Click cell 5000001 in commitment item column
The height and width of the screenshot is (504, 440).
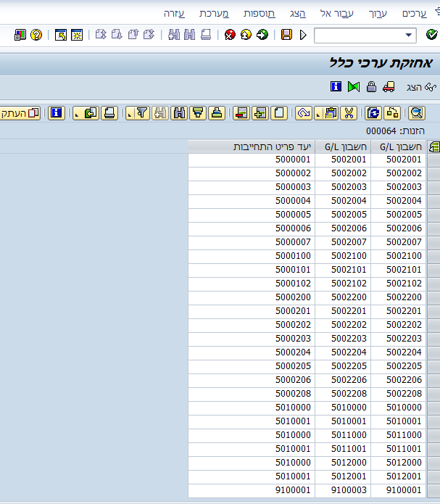point(252,160)
